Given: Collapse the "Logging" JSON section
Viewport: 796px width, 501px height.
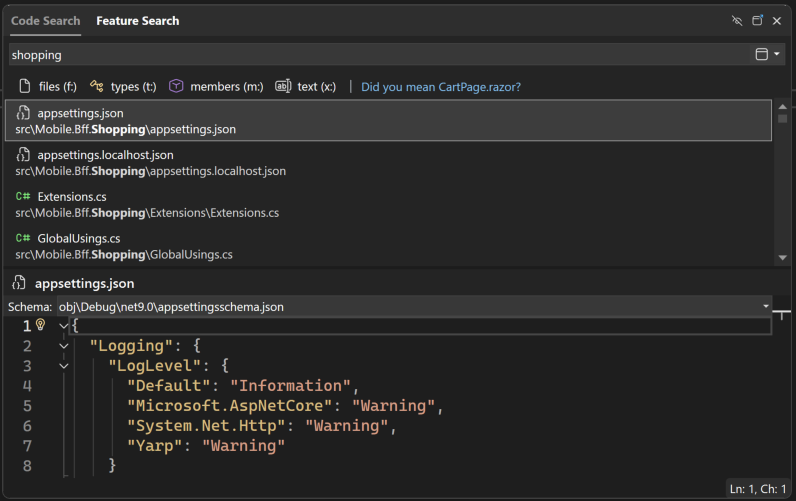Looking at the screenshot, I should pyautogui.click(x=64, y=346).
